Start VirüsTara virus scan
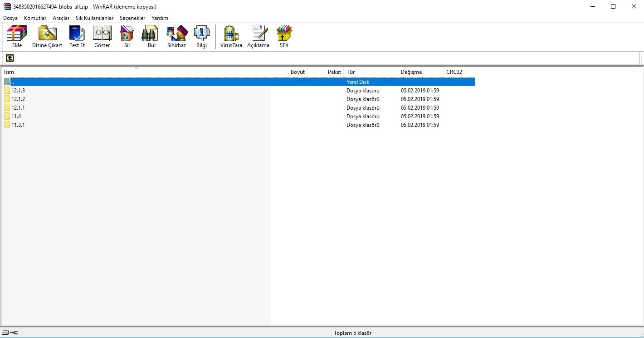644x338 pixels. pyautogui.click(x=231, y=36)
